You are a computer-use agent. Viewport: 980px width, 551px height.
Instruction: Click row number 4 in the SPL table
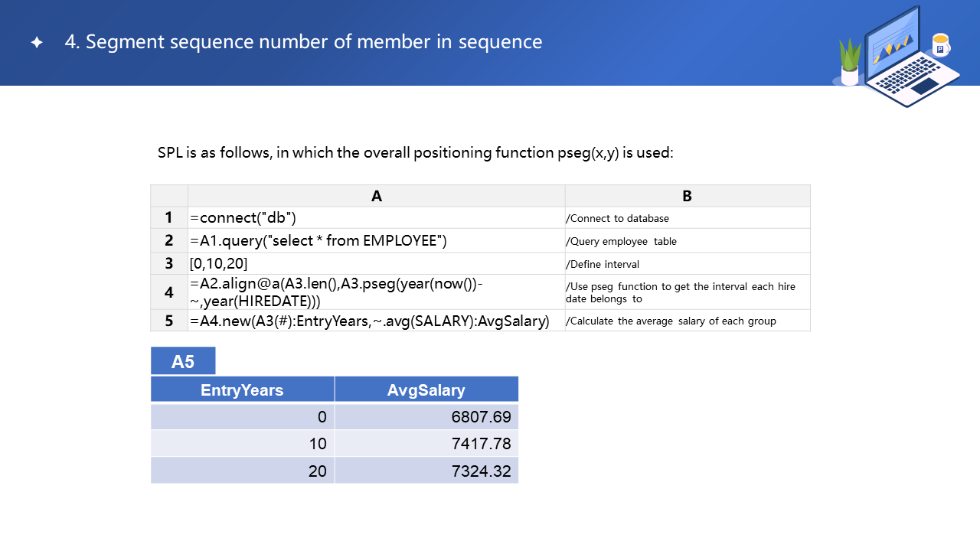point(169,292)
